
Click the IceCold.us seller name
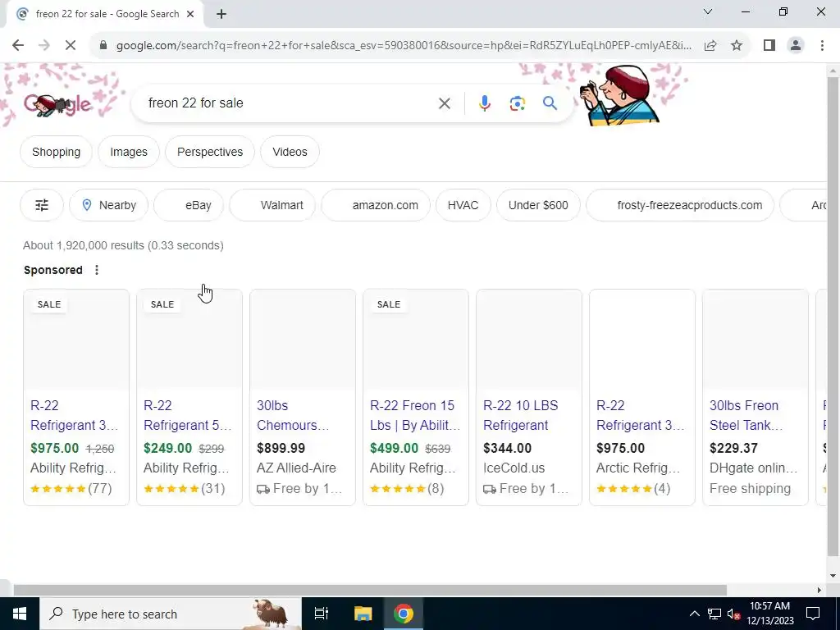click(514, 468)
